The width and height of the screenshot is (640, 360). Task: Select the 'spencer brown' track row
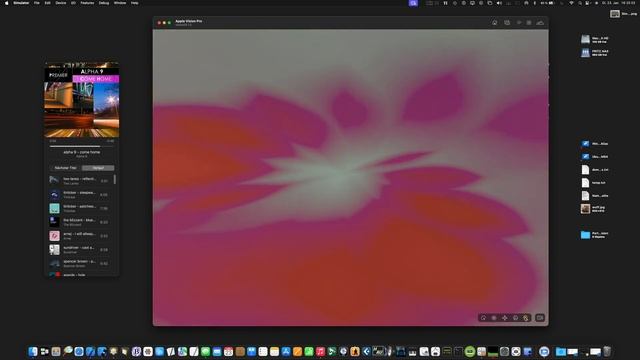tap(80, 263)
